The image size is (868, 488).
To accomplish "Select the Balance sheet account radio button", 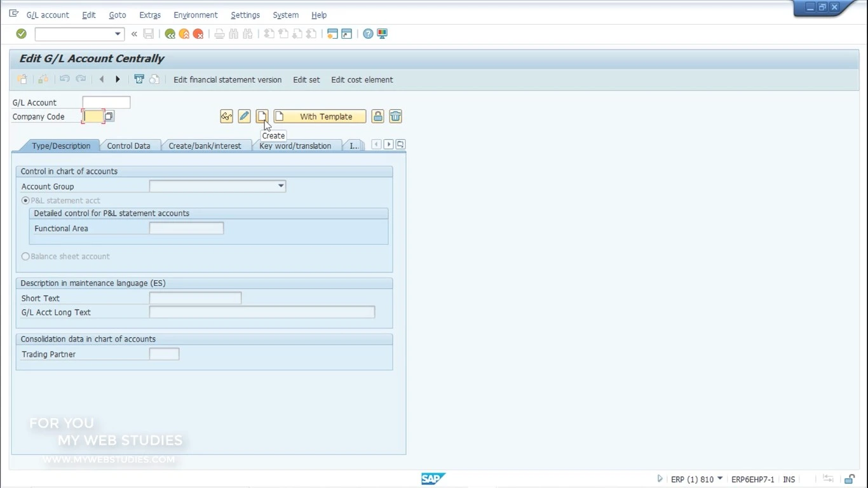I will point(25,257).
